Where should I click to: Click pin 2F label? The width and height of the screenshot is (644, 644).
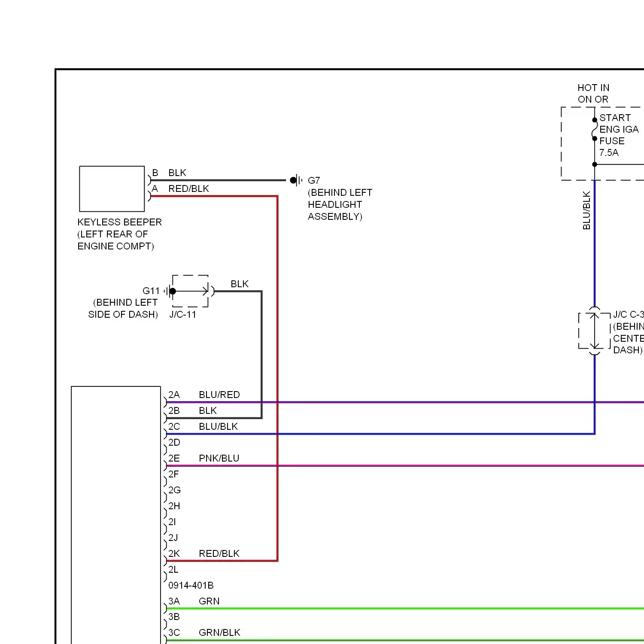[173, 474]
